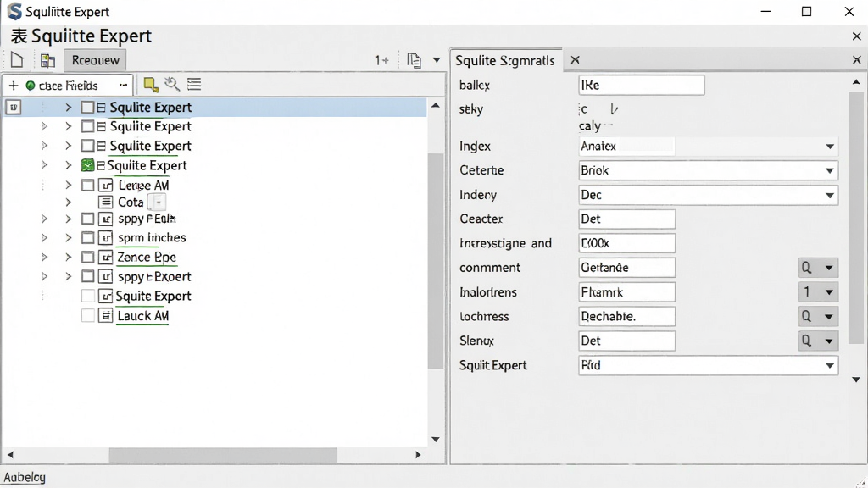Image resolution: width=868 pixels, height=488 pixels.
Task: Click the yellow tag icon in tree toolbar
Action: 151,84
